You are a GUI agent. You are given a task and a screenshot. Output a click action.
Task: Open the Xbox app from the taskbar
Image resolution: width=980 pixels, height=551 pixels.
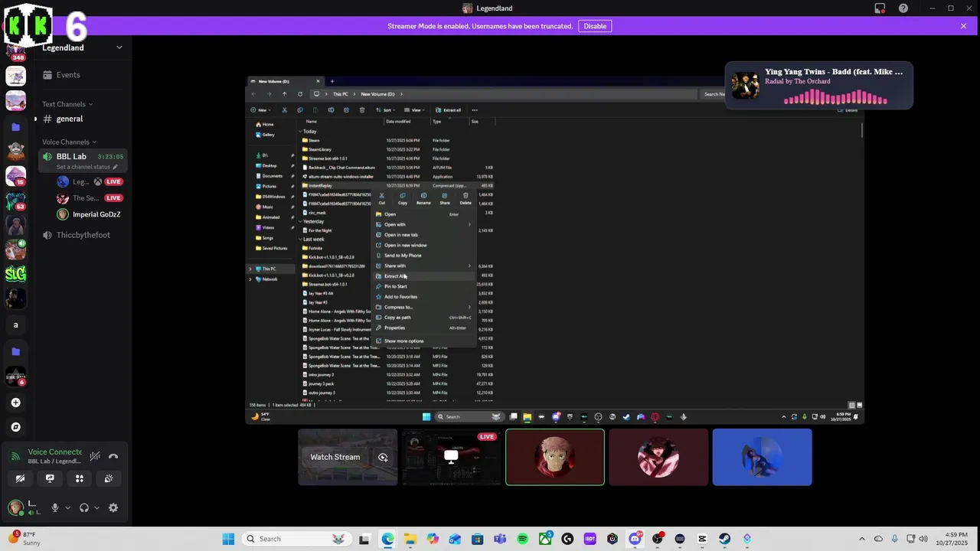545,539
